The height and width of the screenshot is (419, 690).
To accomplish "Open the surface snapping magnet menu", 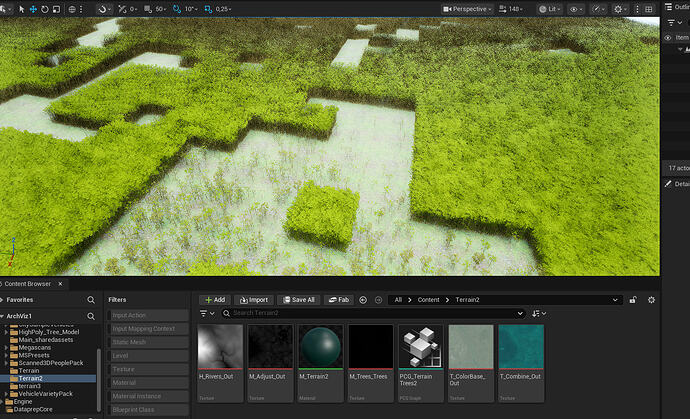I will pos(104,9).
